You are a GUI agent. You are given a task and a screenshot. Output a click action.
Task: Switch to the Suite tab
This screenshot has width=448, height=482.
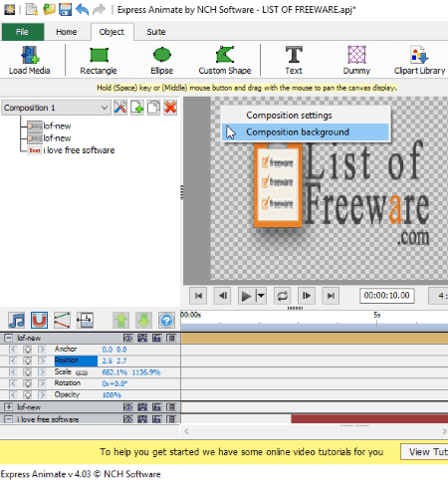tap(156, 32)
